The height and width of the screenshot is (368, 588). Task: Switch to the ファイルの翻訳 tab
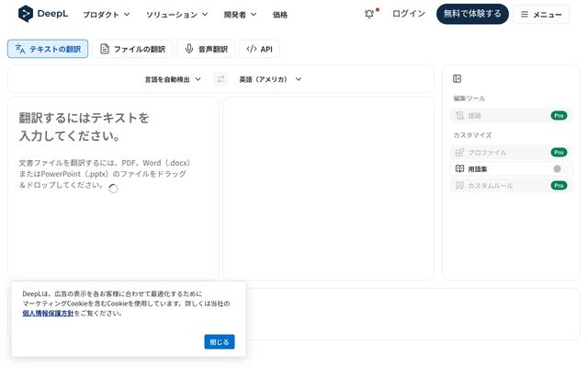click(x=132, y=49)
